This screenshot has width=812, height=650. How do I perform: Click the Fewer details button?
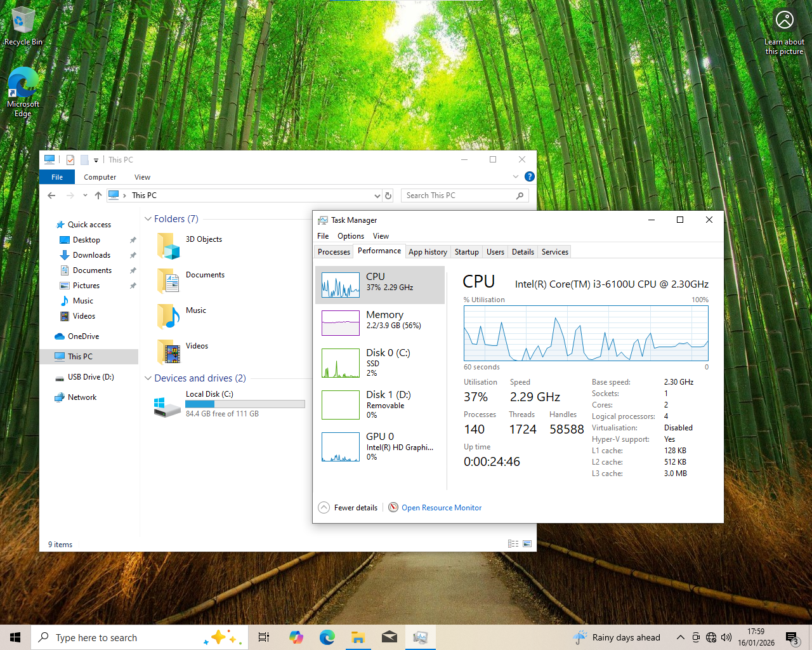pyautogui.click(x=348, y=507)
